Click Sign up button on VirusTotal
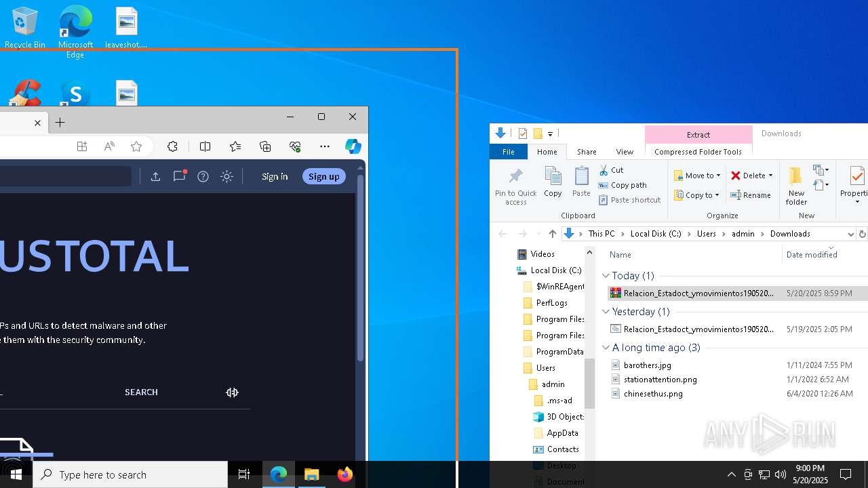This screenshot has width=868, height=488. (324, 176)
